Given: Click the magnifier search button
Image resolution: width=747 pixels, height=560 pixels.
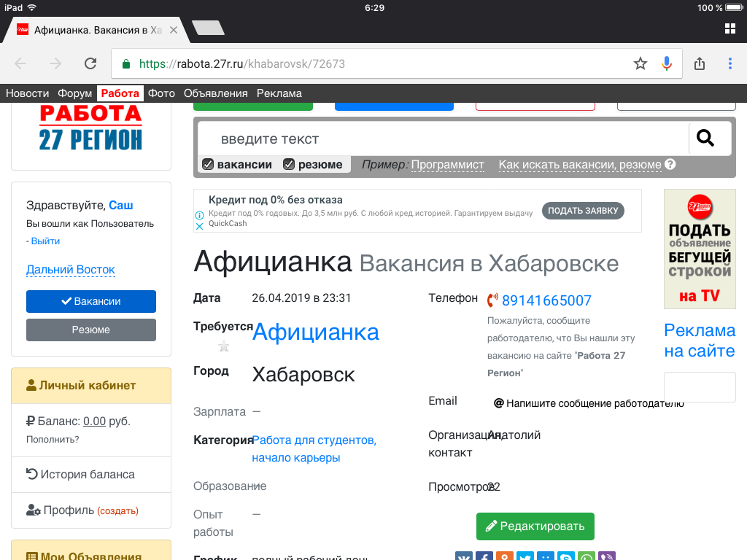Looking at the screenshot, I should (705, 138).
